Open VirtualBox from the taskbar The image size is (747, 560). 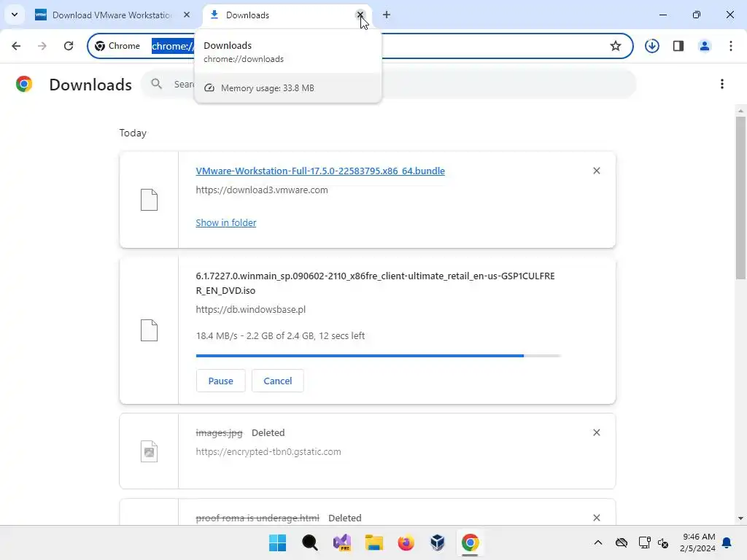pos(438,542)
